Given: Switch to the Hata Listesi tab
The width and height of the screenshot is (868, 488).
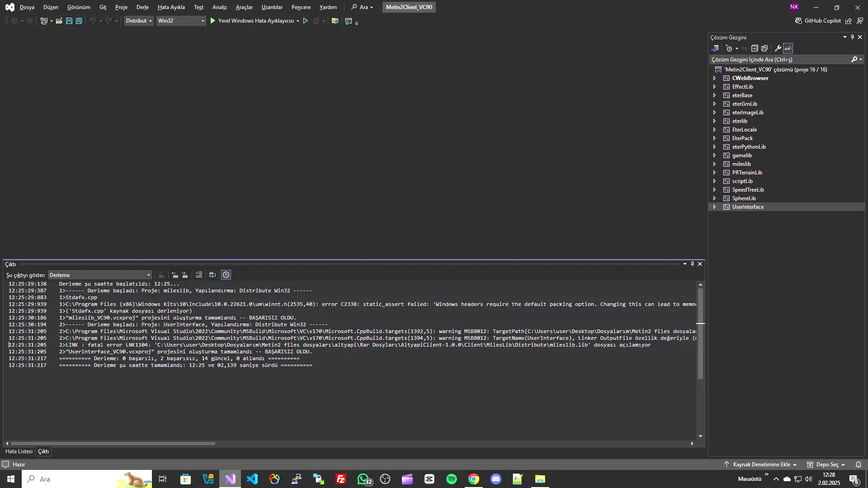Looking at the screenshot, I should click(x=19, y=451).
